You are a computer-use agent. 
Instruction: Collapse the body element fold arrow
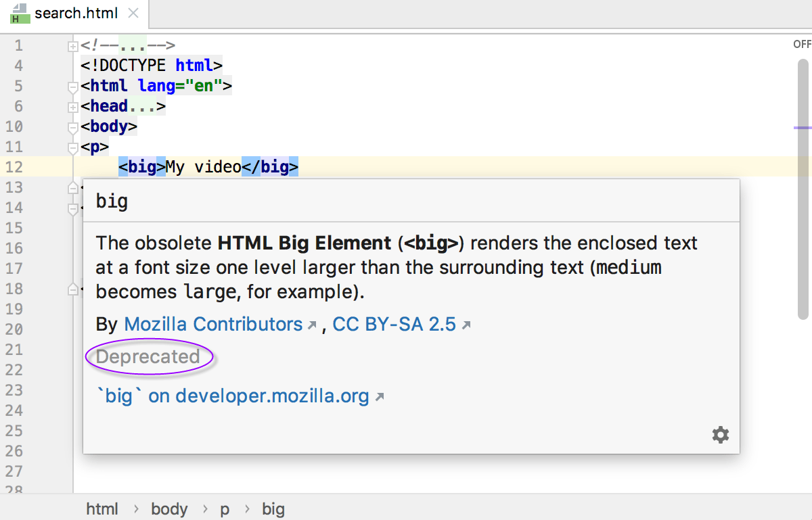point(72,126)
